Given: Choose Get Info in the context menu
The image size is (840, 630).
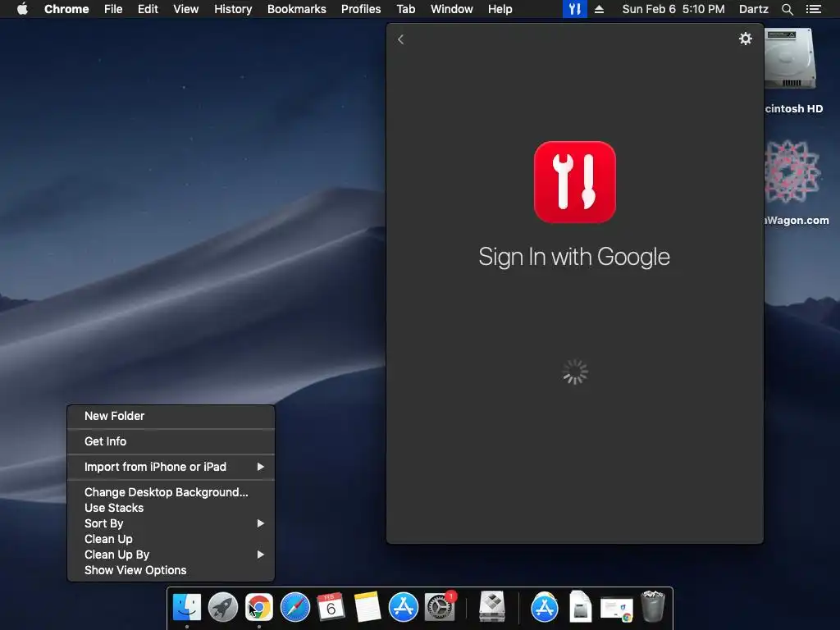Looking at the screenshot, I should point(171,441).
